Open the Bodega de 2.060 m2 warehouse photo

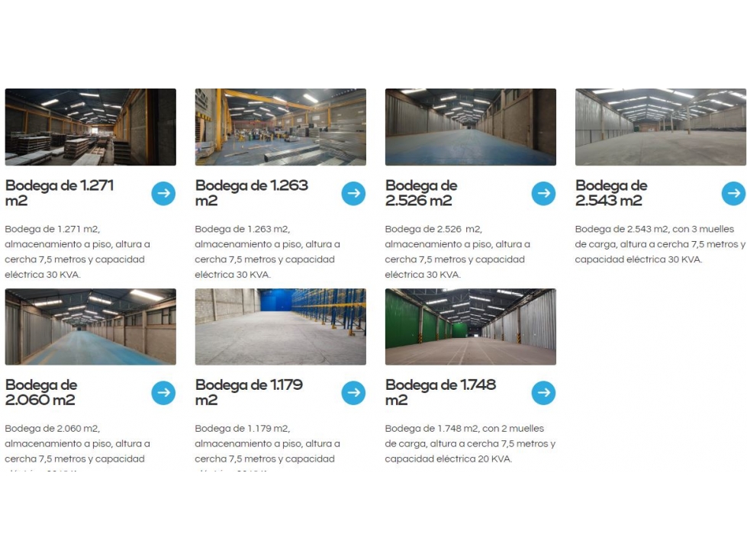[x=91, y=327]
